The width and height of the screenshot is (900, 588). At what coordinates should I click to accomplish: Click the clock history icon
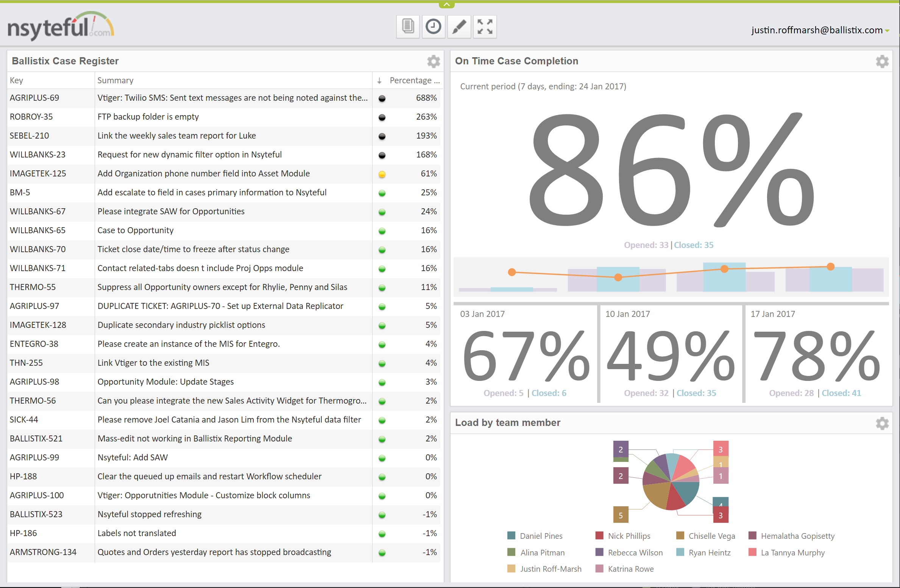[434, 27]
